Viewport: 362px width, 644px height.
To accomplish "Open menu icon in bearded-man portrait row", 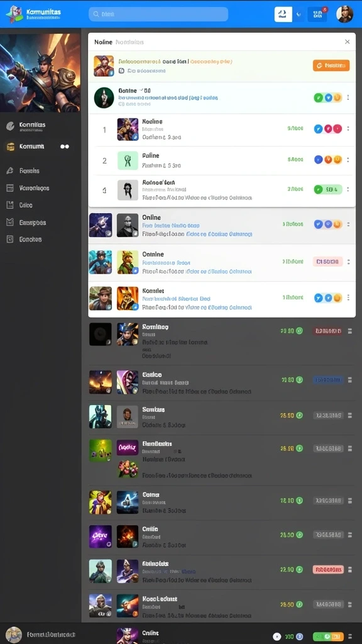I will point(349,416).
